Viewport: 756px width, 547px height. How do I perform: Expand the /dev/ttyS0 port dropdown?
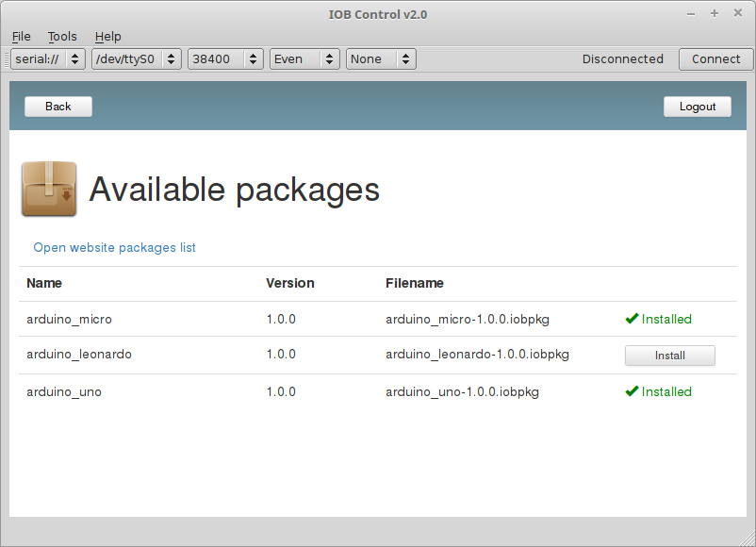pyautogui.click(x=137, y=59)
